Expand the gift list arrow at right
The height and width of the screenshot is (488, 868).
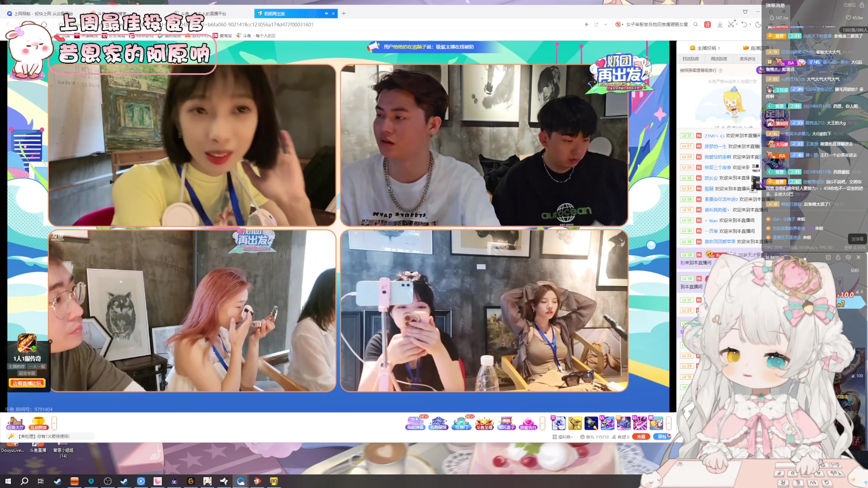tap(669, 423)
